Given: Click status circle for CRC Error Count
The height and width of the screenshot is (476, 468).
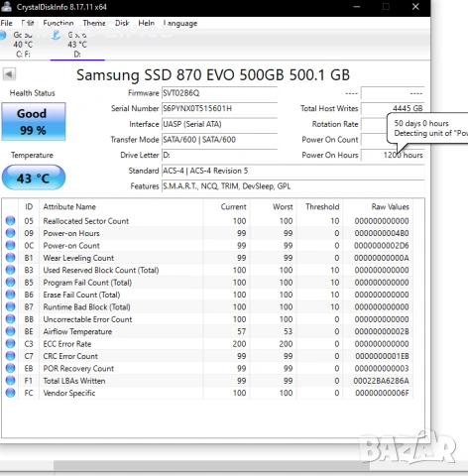Looking at the screenshot, I should (x=11, y=356).
